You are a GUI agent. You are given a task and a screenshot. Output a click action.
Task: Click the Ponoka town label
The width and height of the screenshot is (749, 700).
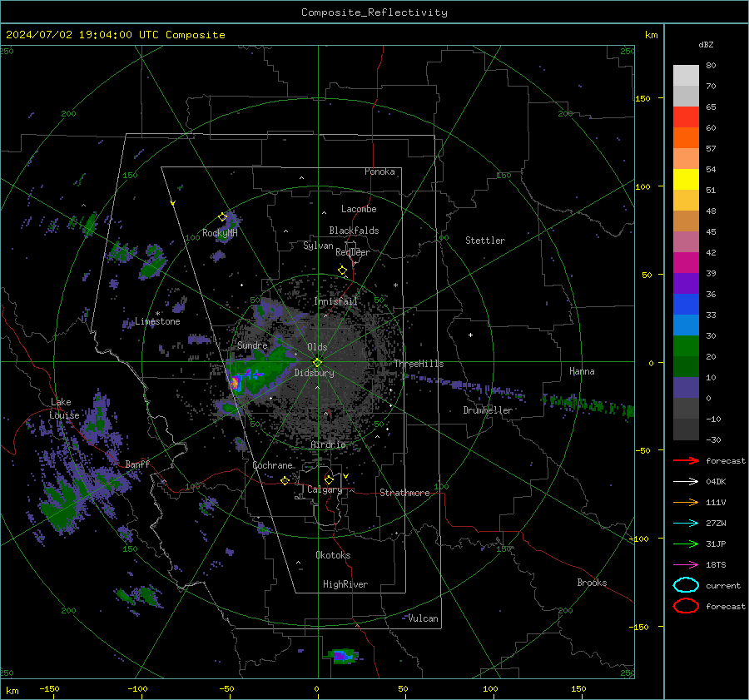(379, 171)
